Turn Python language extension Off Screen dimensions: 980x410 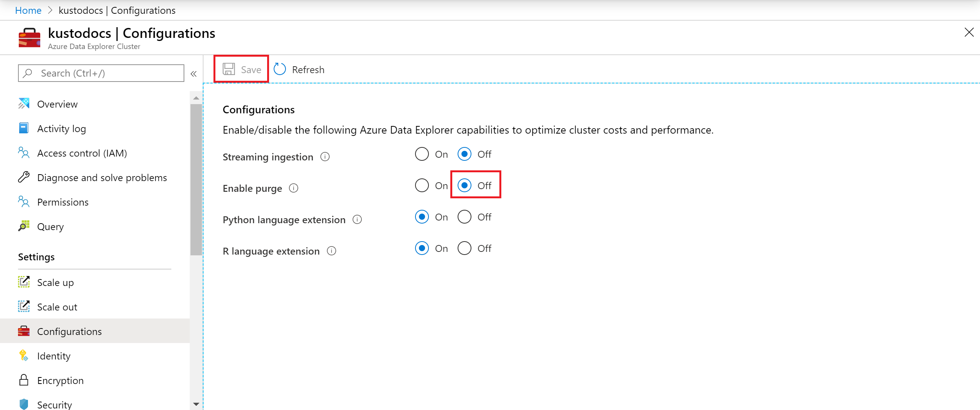click(x=465, y=217)
